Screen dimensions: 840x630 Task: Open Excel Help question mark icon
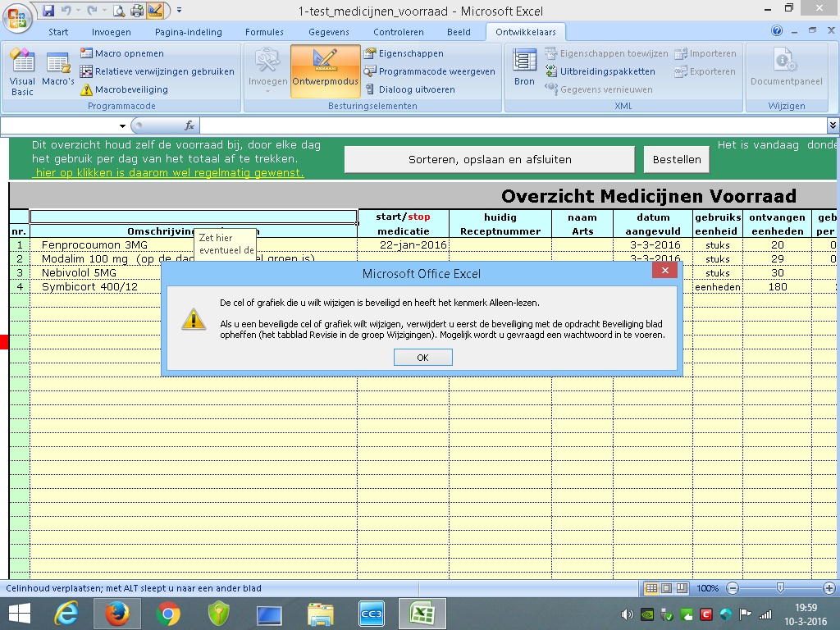(776, 30)
